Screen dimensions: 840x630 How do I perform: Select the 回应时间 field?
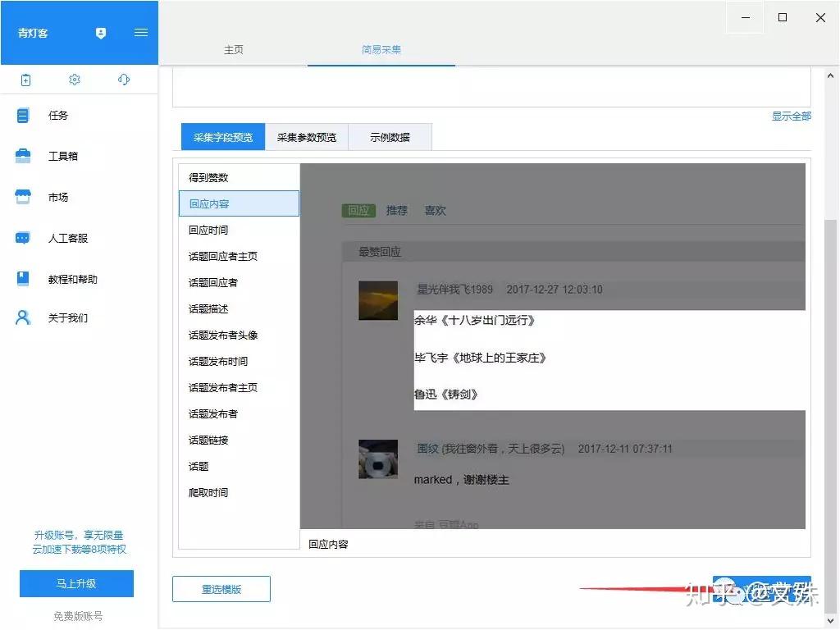(239, 230)
